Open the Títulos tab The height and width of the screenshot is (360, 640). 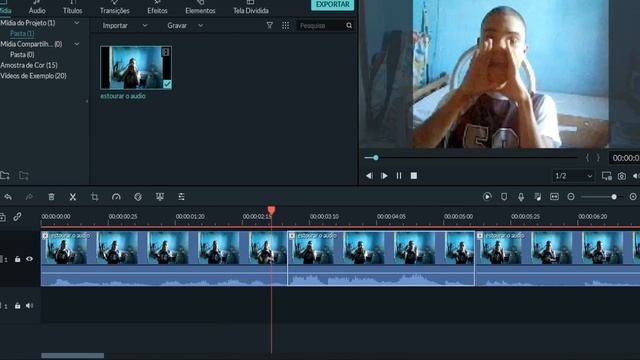click(x=72, y=7)
